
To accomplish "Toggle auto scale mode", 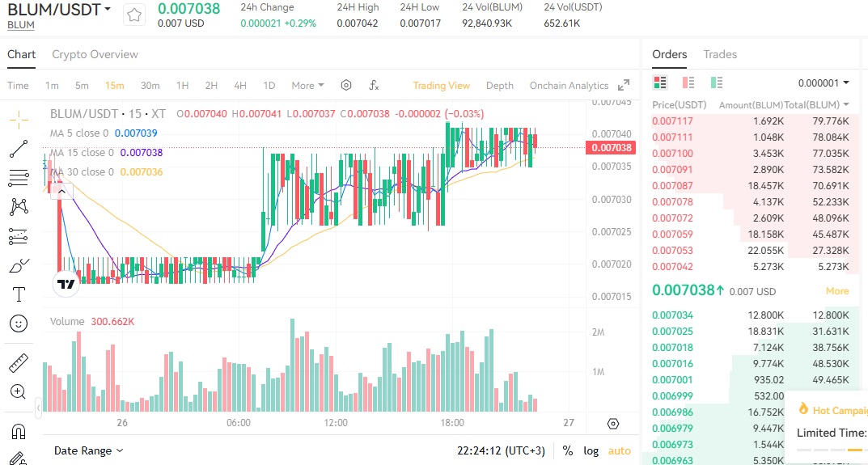I will [x=619, y=450].
